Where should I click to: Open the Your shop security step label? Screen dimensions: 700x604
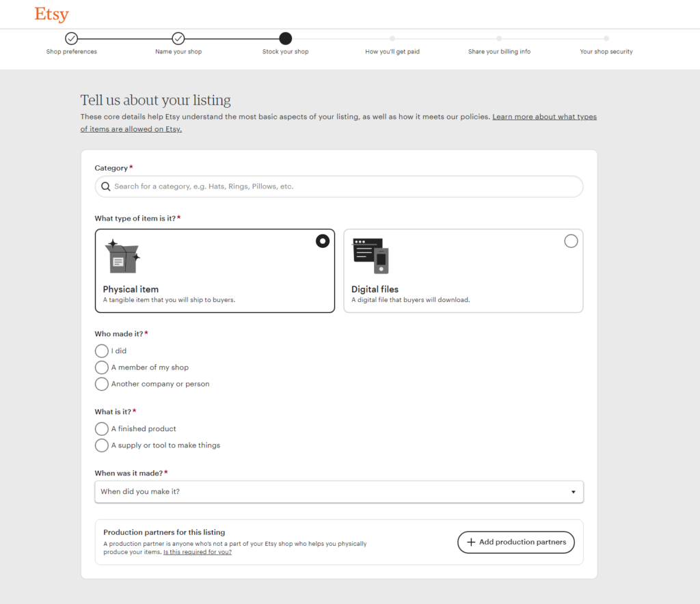tap(606, 52)
